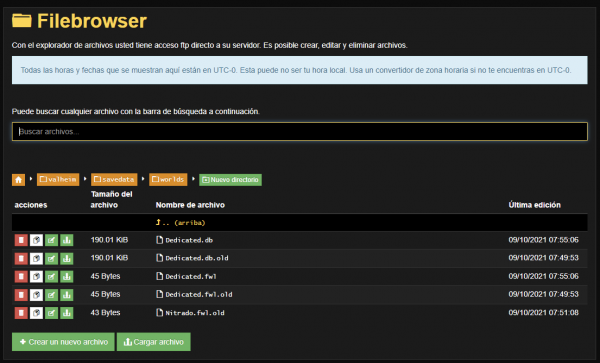This screenshot has height=363, width=600.
Task: Click the Cargar archivo upload button
Action: [x=154, y=342]
